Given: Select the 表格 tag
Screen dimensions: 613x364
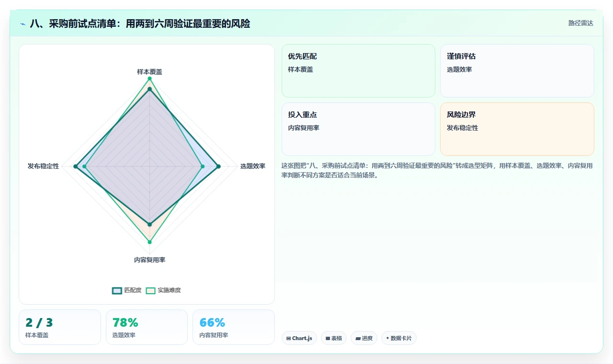Looking at the screenshot, I should point(334,338).
